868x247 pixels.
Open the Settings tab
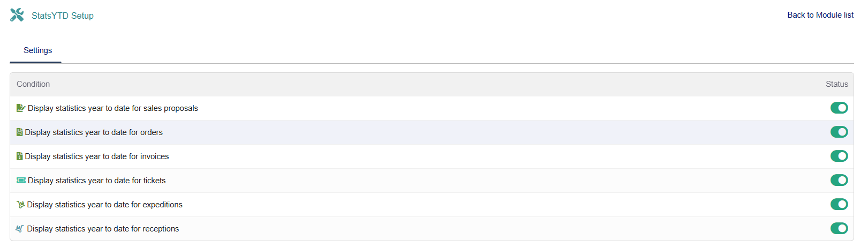[x=37, y=50]
